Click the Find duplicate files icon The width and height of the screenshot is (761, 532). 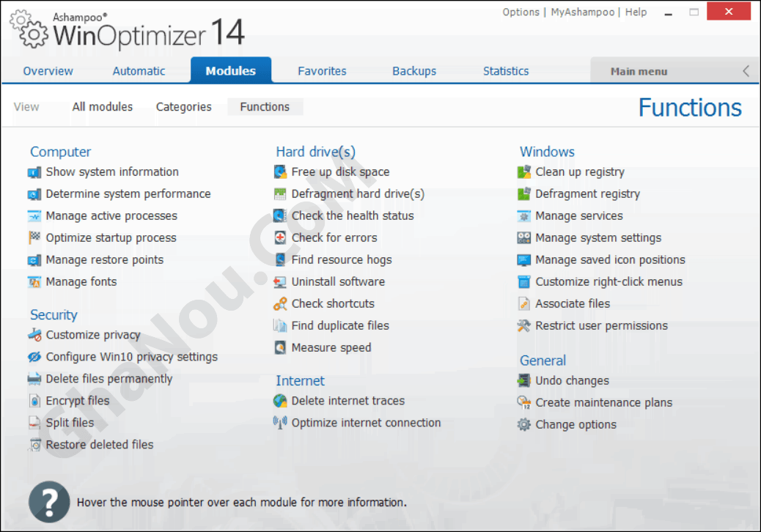click(x=280, y=325)
